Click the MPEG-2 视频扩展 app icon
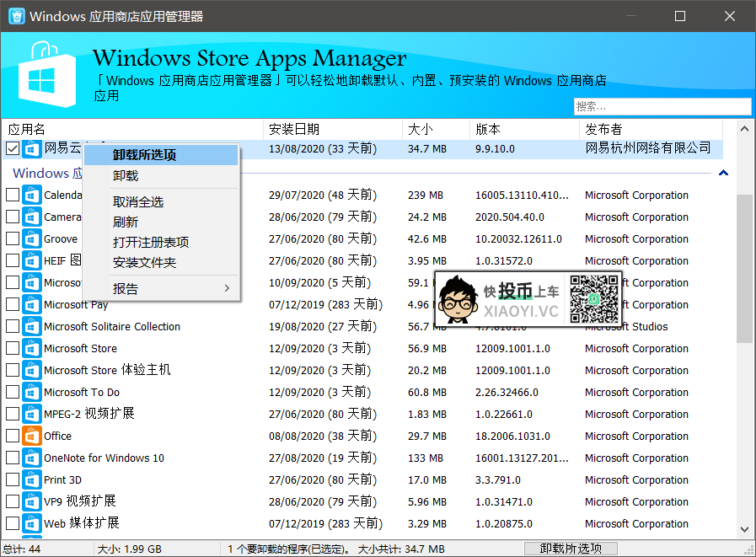Screen dimensions: 756x557 pyautogui.click(x=32, y=415)
